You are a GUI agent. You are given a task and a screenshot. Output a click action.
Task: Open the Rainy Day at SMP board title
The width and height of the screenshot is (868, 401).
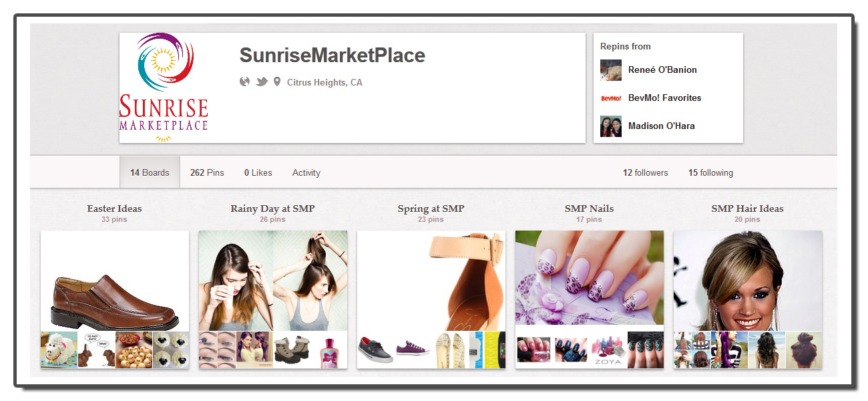click(272, 209)
